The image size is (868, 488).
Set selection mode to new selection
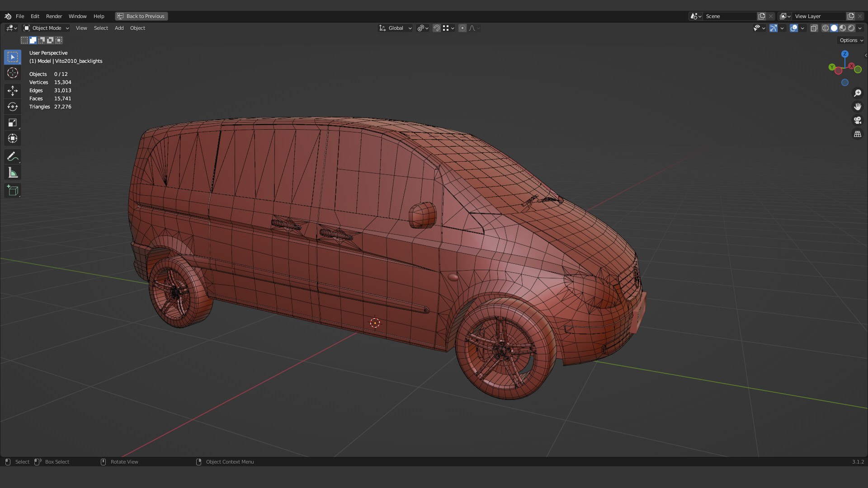point(24,40)
